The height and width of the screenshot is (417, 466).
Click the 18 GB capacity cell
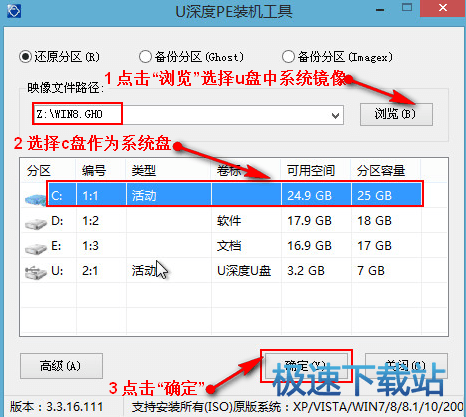(374, 221)
